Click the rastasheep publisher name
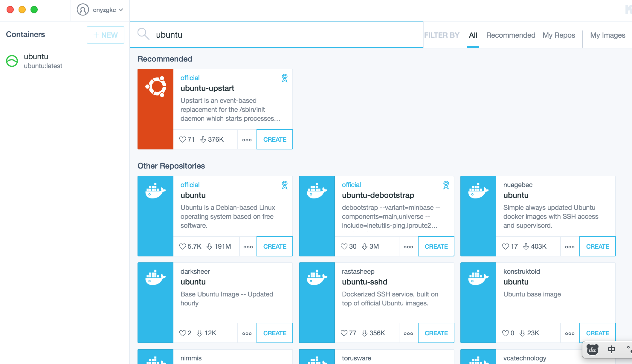632x364 pixels. [358, 271]
